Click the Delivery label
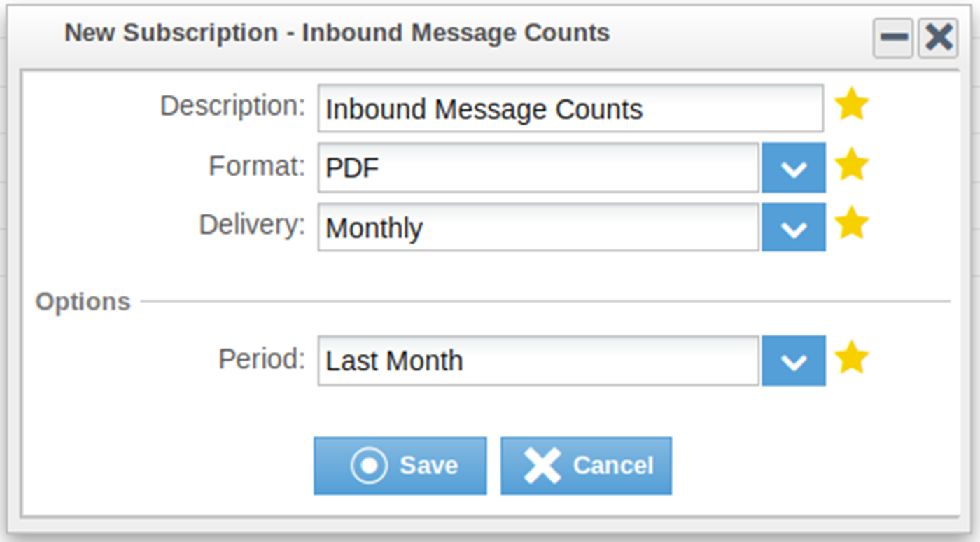The width and height of the screenshot is (980, 542). click(252, 225)
